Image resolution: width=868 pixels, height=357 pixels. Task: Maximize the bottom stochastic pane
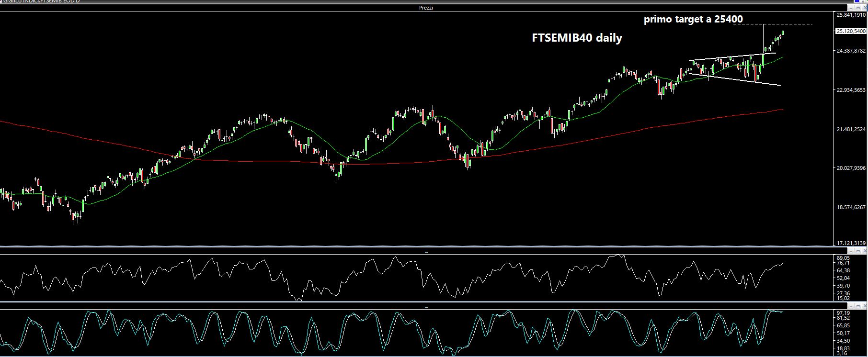858,306
